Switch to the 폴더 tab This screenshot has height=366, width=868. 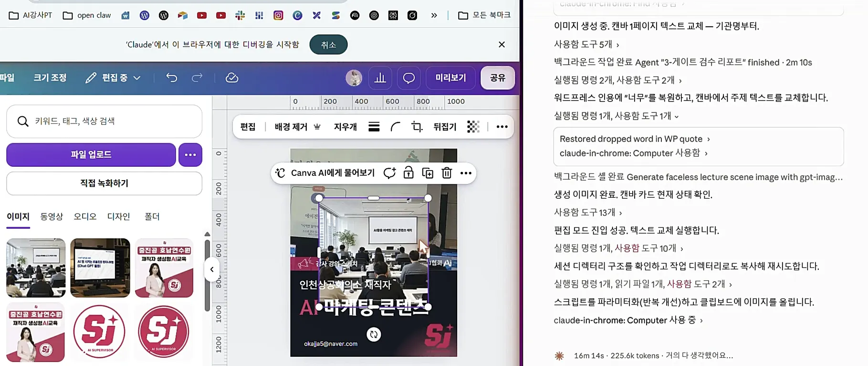[152, 216]
